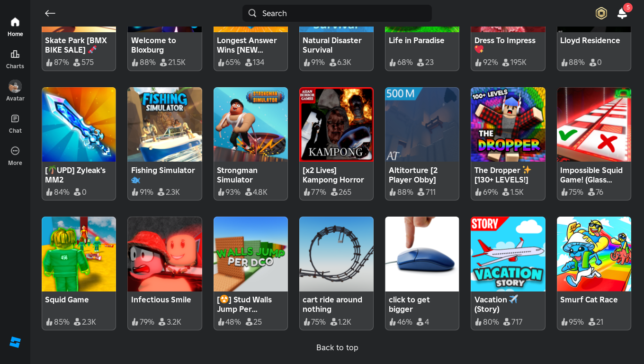This screenshot has width=644, height=364.
Task: Open the Roblox Studio icon in sidebar
Action: coord(15,342)
